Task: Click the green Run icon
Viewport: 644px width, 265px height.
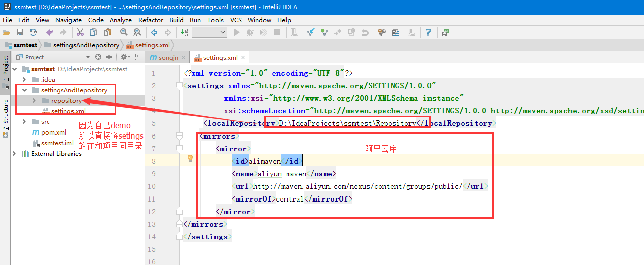Action: (x=237, y=32)
